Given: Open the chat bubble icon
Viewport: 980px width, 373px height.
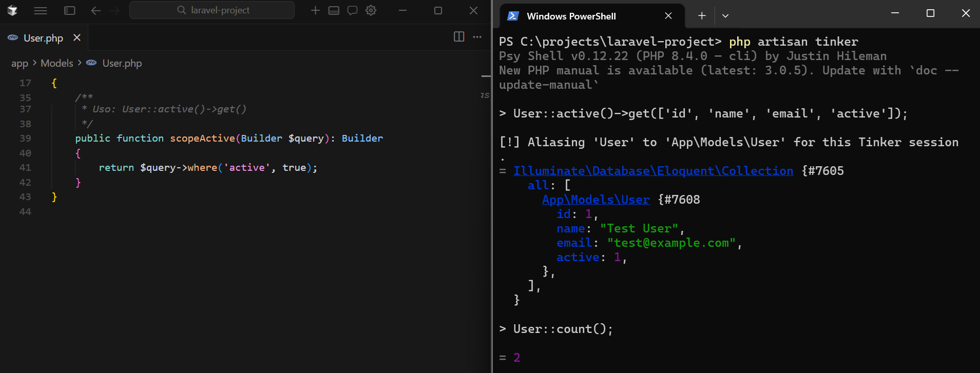Looking at the screenshot, I should tap(352, 10).
